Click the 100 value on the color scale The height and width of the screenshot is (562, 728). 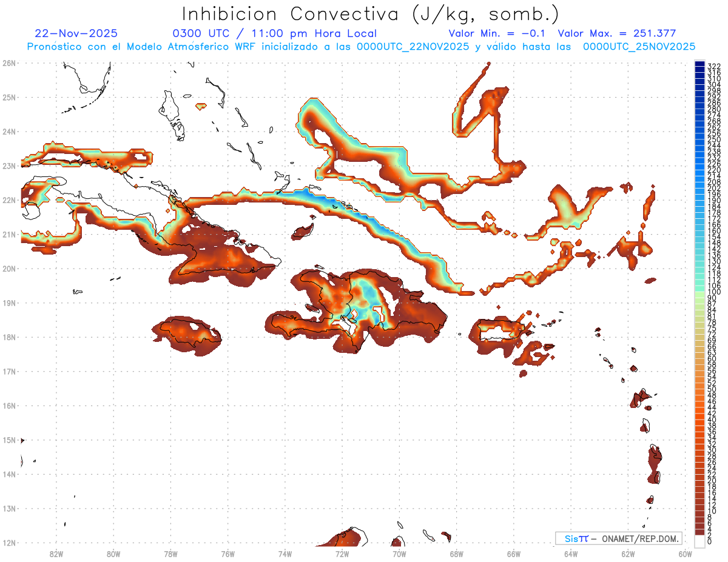pyautogui.click(x=714, y=292)
